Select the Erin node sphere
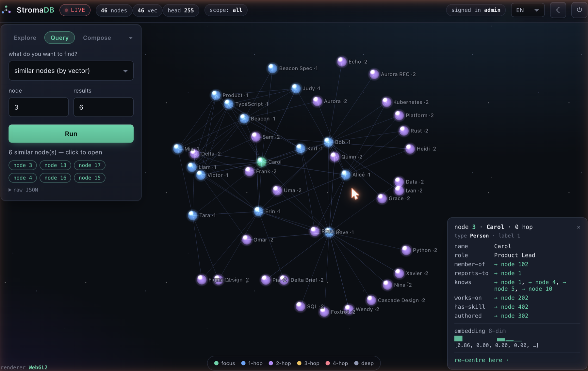The image size is (588, 371). pyautogui.click(x=258, y=211)
